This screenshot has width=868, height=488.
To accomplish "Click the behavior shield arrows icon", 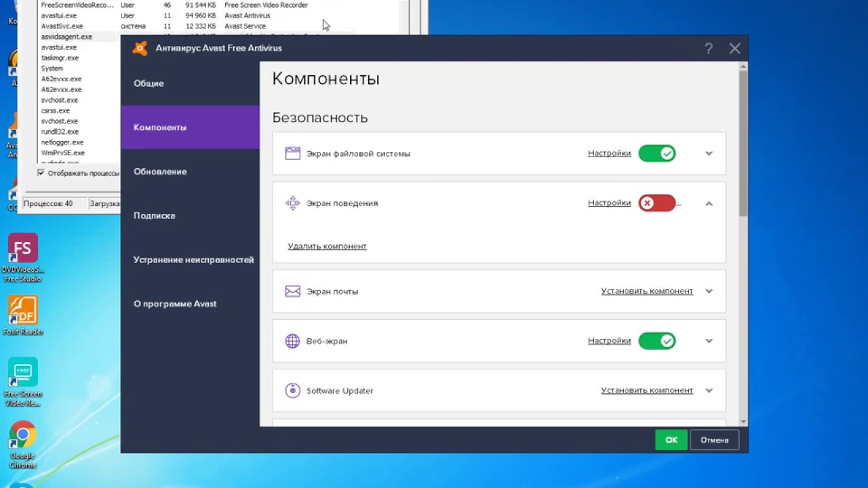I will [x=292, y=203].
